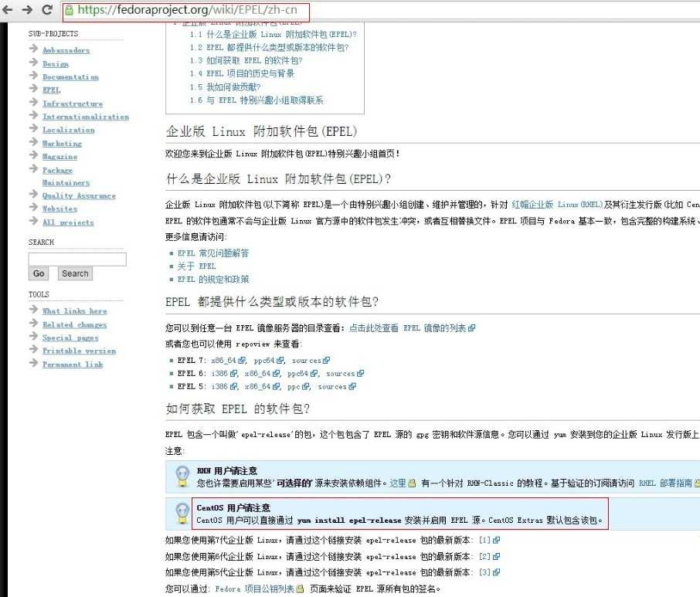Viewport: 700px width, 597px height.
Task: Open Permanent link in tools
Action: (73, 365)
